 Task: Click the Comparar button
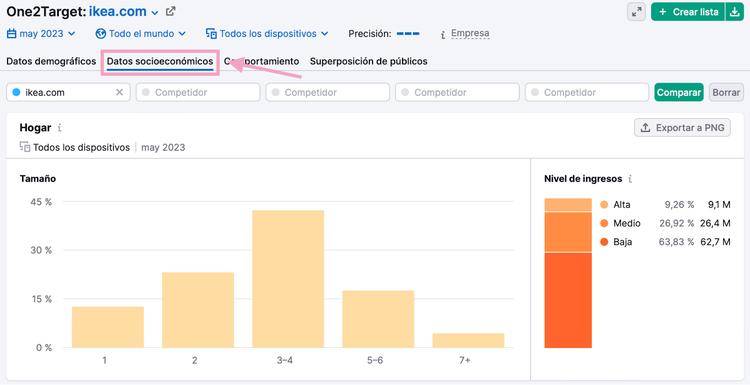click(679, 92)
